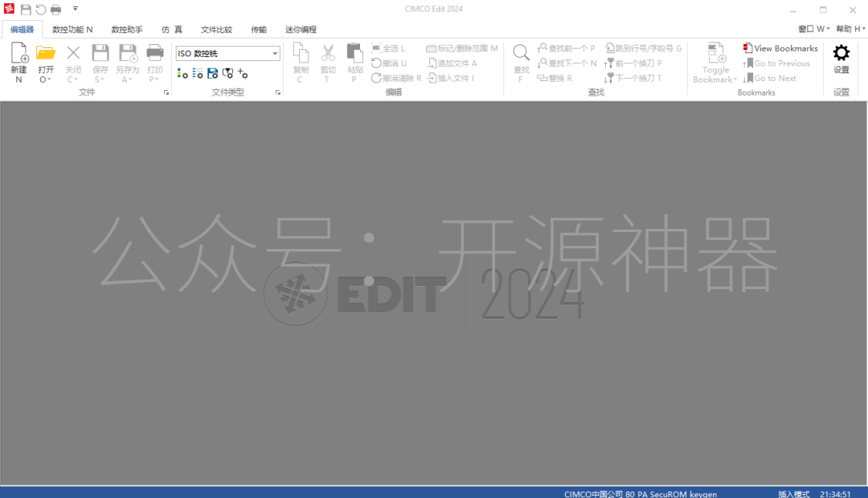
Task: Launch 文件类型 group dialog launcher
Action: 278,93
